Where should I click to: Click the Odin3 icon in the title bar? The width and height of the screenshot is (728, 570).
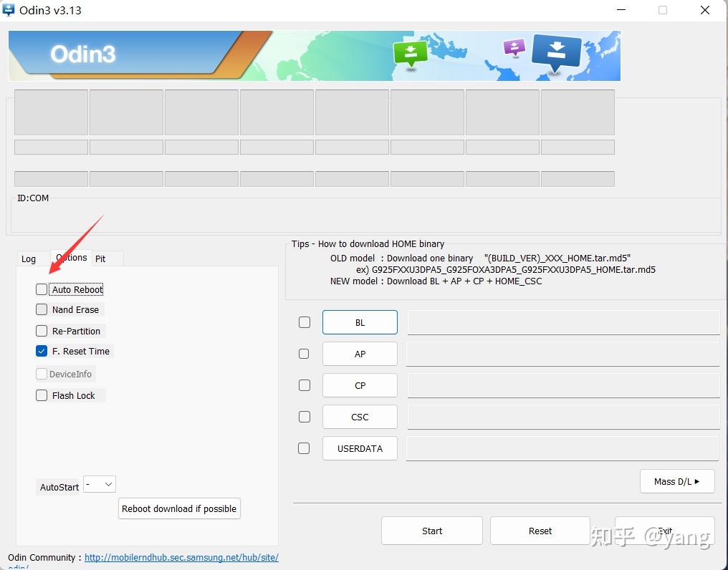pyautogui.click(x=10, y=10)
